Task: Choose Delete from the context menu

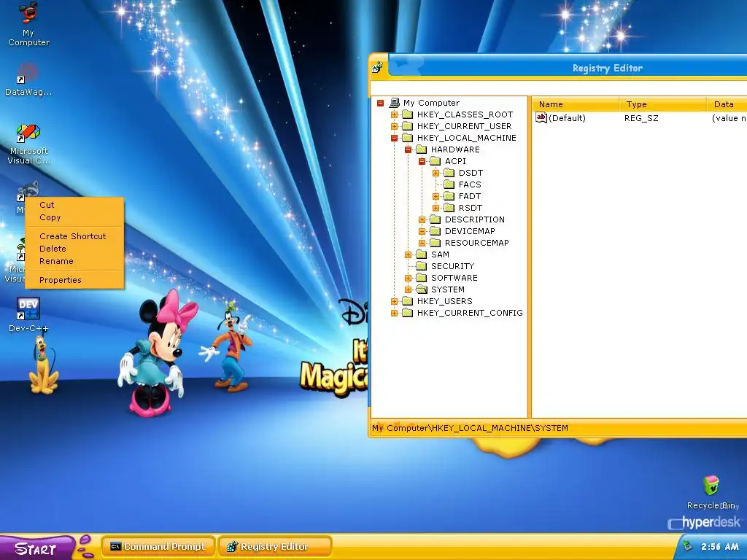Action: click(x=74, y=249)
